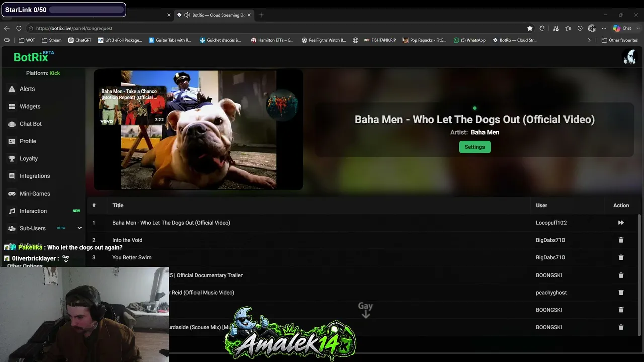Delete the You Better Swim request

621,257
